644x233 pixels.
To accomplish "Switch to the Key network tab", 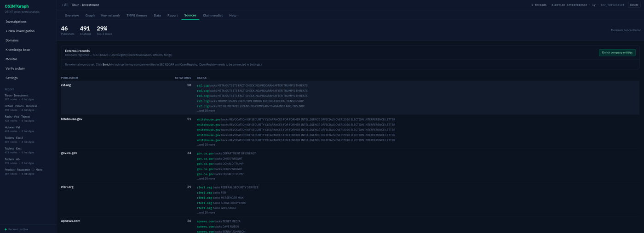I will [x=110, y=15].
